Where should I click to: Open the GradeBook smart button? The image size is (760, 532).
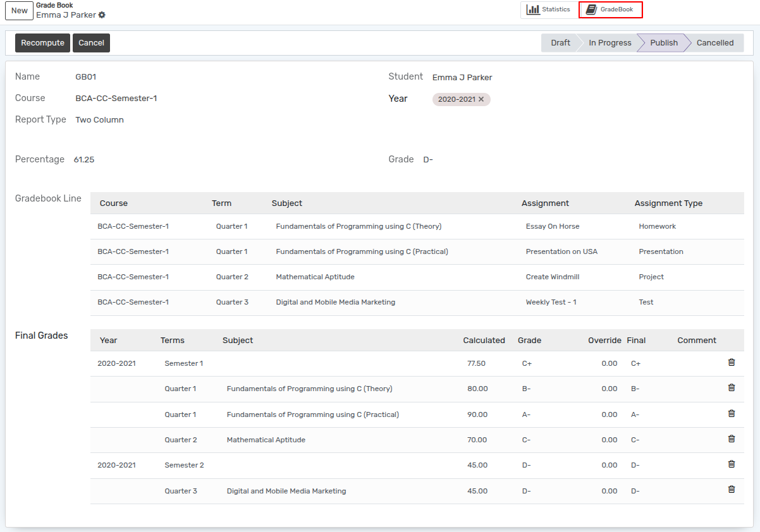(610, 9)
